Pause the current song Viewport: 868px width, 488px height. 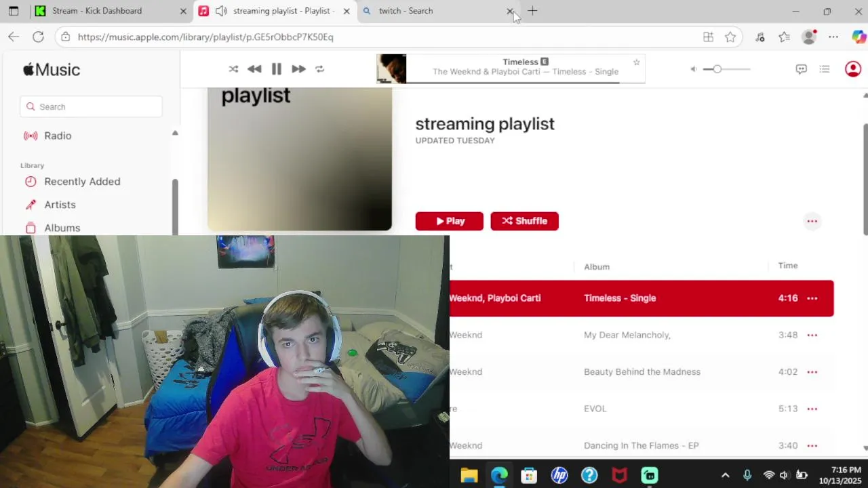click(x=277, y=69)
